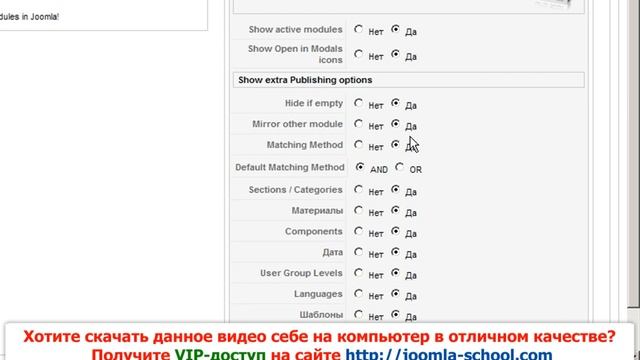Select Нет for Mirror other module

(358, 123)
